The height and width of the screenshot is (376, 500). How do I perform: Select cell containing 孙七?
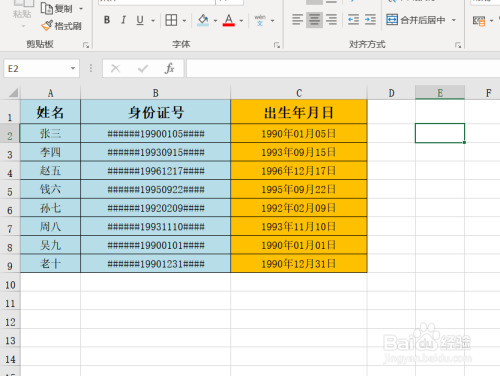(x=50, y=208)
